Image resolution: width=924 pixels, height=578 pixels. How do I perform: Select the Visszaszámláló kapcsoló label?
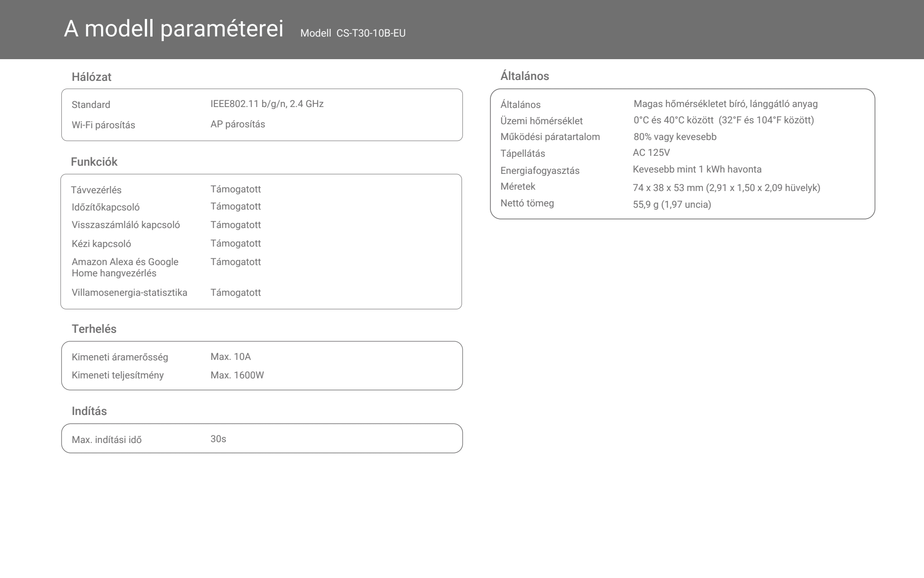(126, 225)
